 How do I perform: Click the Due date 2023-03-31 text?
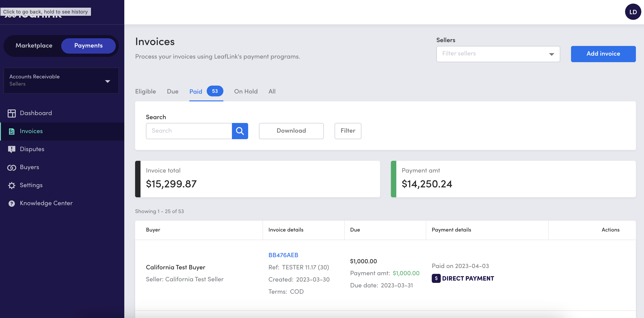point(381,285)
